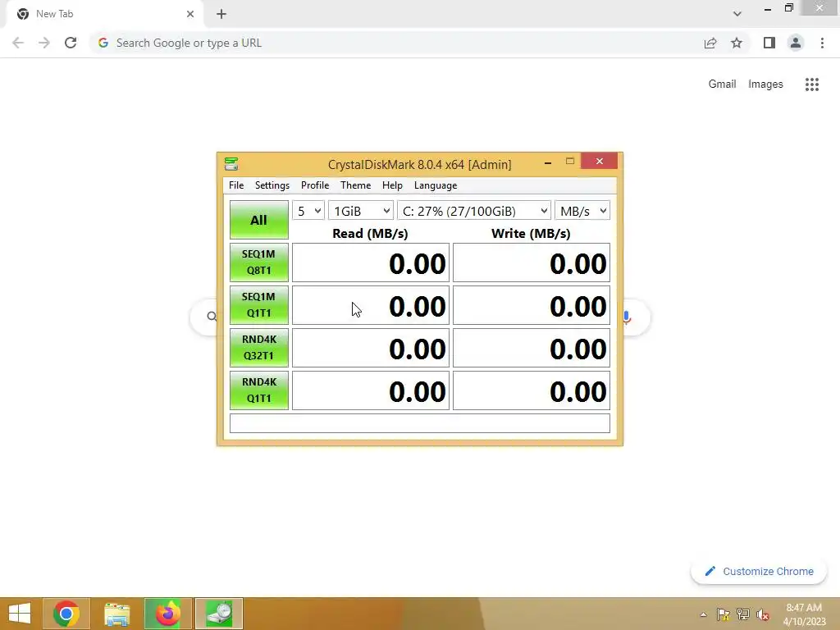Screen dimensions: 840x630
Task: Open Google apps grid
Action: [812, 84]
